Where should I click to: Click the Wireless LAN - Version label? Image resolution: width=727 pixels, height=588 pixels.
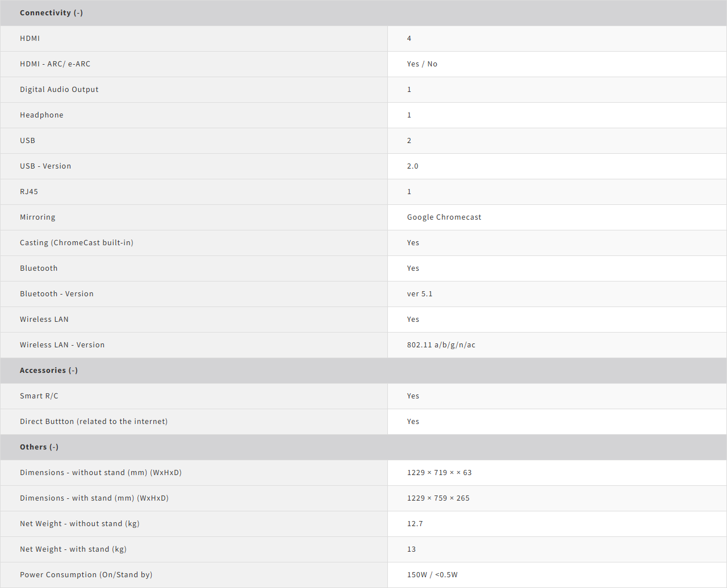tap(62, 345)
